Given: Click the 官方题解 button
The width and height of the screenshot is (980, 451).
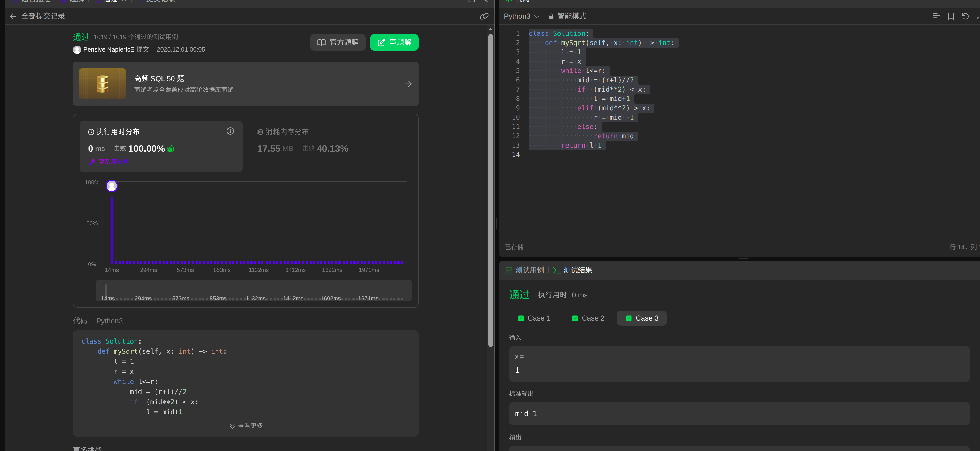Looking at the screenshot, I should tap(338, 42).
